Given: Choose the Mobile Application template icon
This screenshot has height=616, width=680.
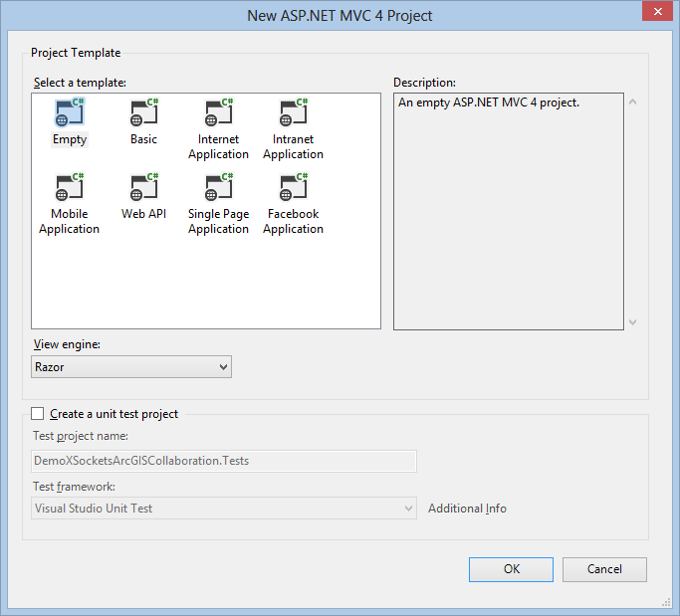Looking at the screenshot, I should click(70, 186).
